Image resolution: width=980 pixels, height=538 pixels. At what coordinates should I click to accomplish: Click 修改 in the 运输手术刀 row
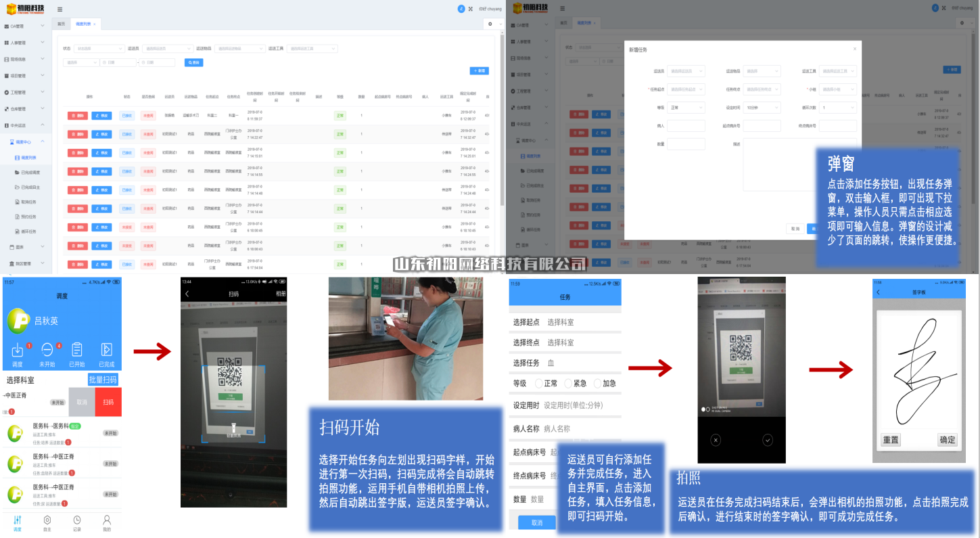point(101,116)
